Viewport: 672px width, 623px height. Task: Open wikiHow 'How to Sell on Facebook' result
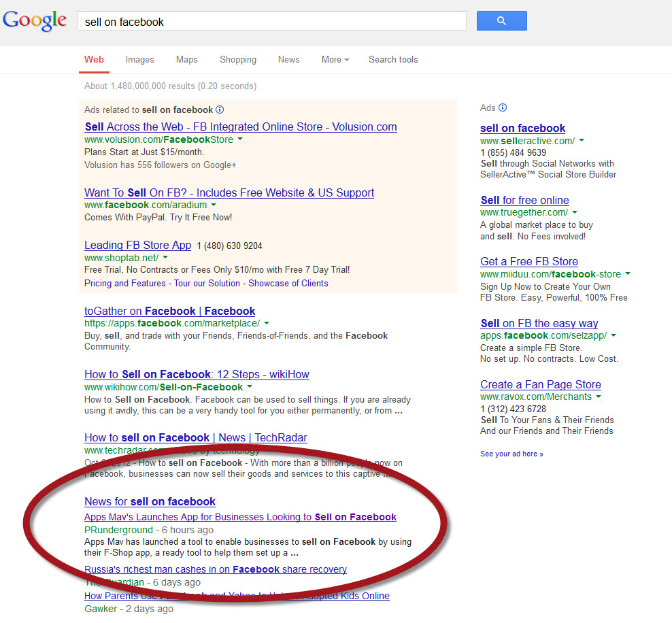point(197,375)
